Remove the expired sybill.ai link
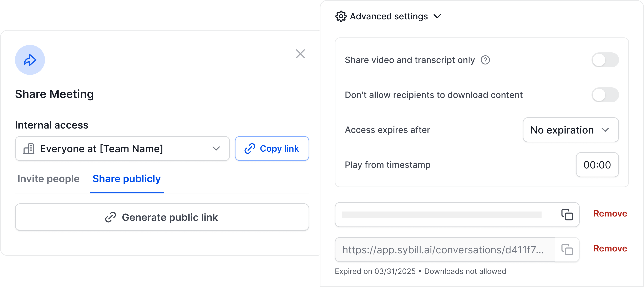644x287 pixels. coord(610,249)
